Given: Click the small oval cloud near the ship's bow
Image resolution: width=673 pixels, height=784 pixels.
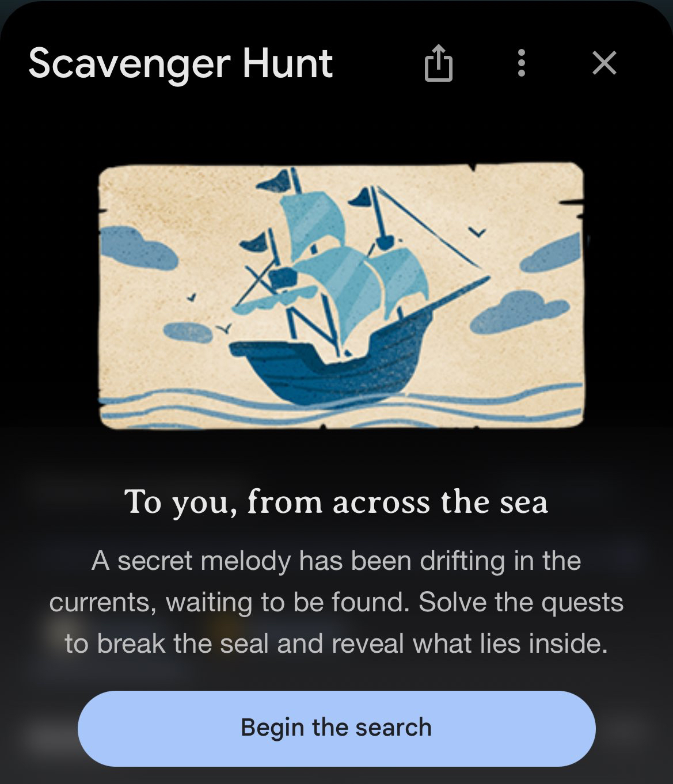Looking at the screenshot, I should pos(187,332).
